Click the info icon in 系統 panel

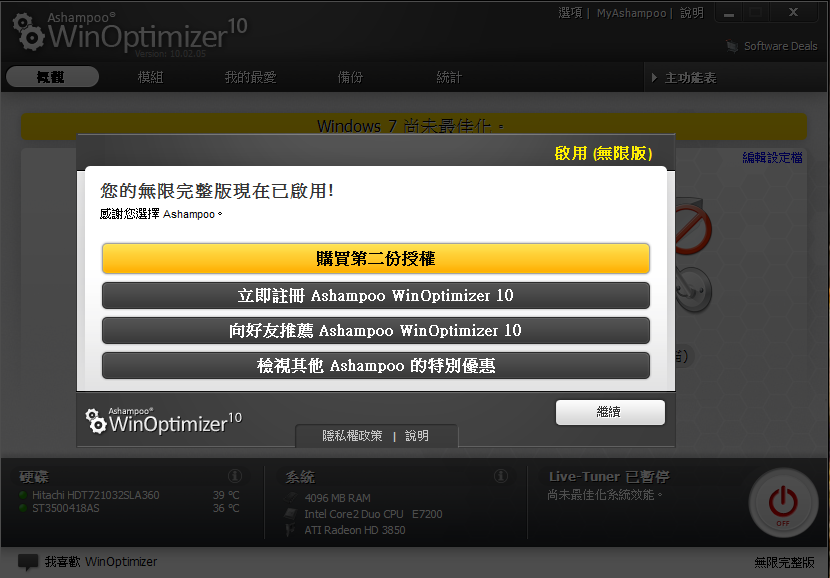(500, 476)
